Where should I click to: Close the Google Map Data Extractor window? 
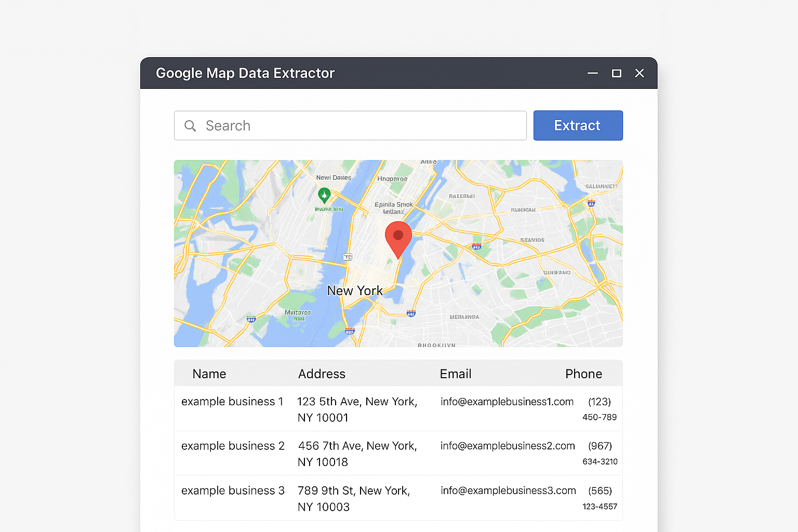tap(640, 73)
